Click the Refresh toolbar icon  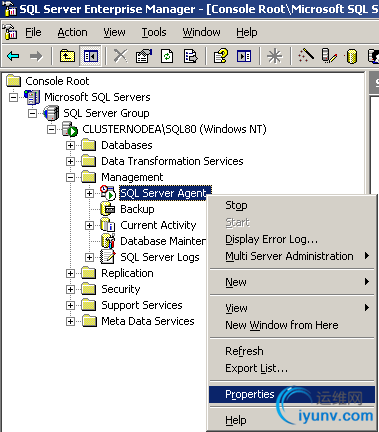pyautogui.click(x=167, y=56)
